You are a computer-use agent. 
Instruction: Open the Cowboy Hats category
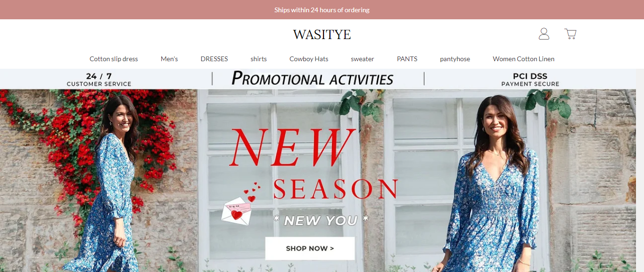coord(309,59)
